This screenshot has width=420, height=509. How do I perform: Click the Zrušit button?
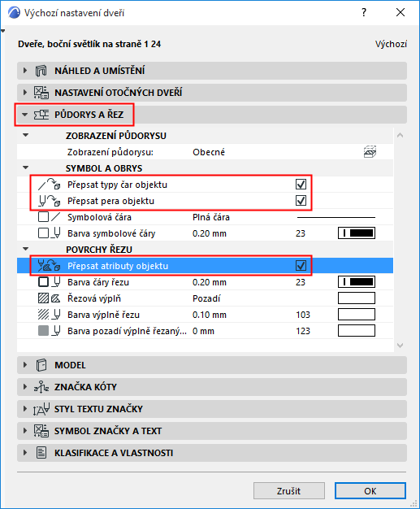(289, 490)
